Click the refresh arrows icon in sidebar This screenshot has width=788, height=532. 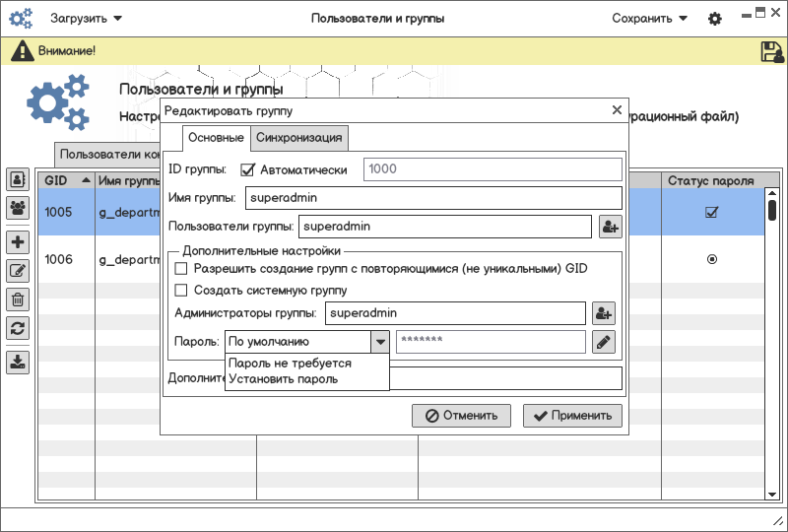[x=18, y=328]
